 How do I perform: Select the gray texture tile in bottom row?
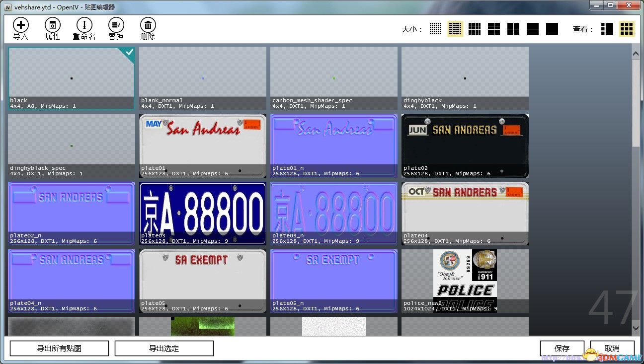[72, 326]
